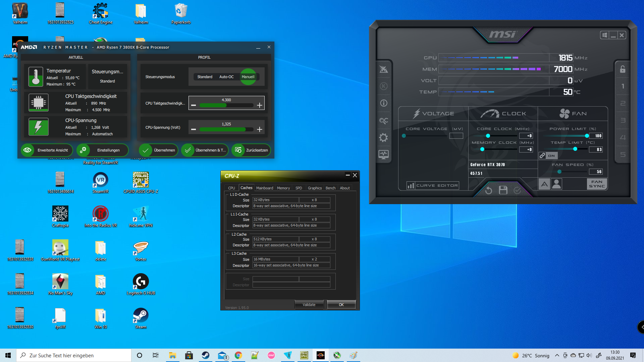This screenshot has width=644, height=362.
Task: Open the OC Scanner icon
Action: [x=383, y=120]
